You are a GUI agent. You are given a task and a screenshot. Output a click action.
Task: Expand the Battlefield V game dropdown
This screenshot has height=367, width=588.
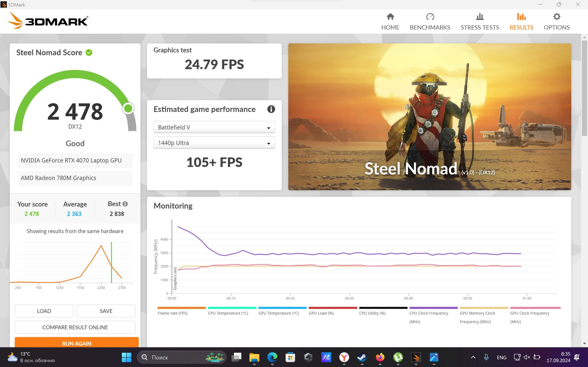tap(214, 127)
